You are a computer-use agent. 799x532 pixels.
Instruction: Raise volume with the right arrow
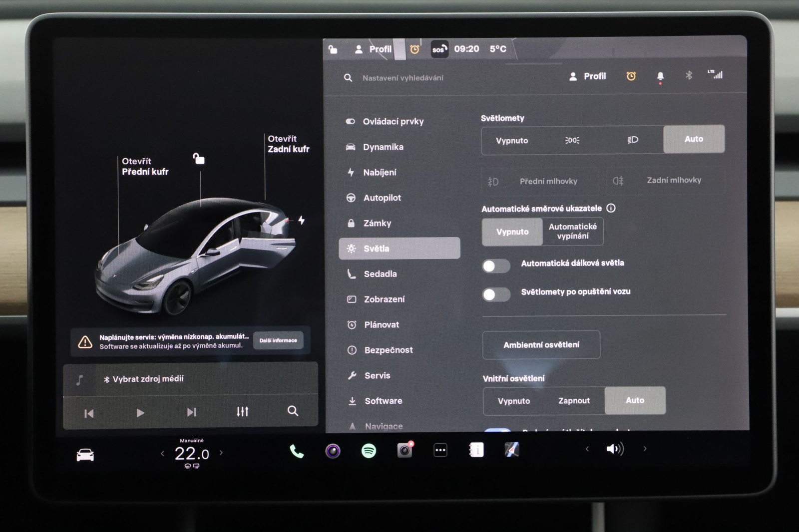tap(645, 449)
